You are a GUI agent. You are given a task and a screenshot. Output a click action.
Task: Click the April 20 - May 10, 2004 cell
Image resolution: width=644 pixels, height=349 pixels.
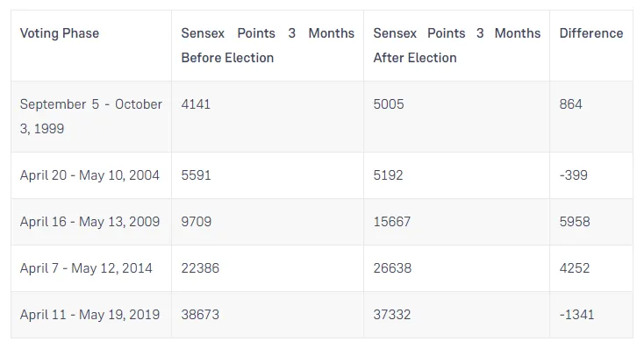point(89,175)
